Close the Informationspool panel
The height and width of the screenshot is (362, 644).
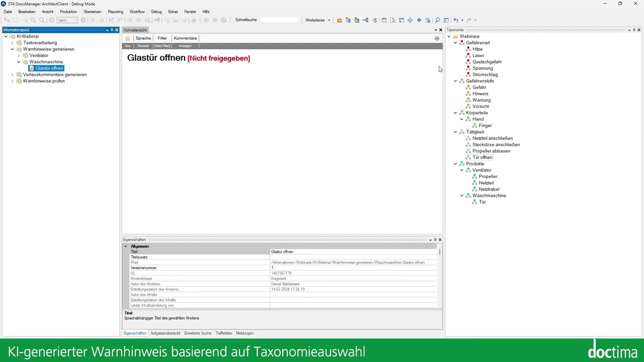[117, 30]
